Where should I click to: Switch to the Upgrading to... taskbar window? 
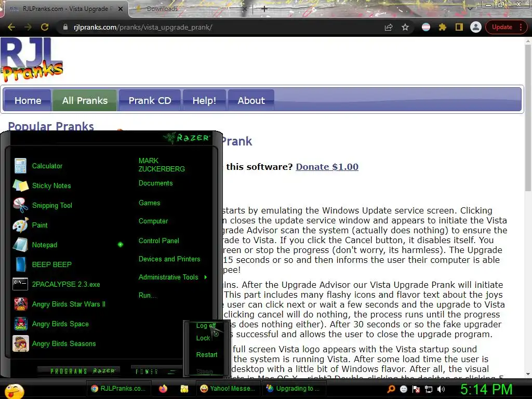coord(294,389)
